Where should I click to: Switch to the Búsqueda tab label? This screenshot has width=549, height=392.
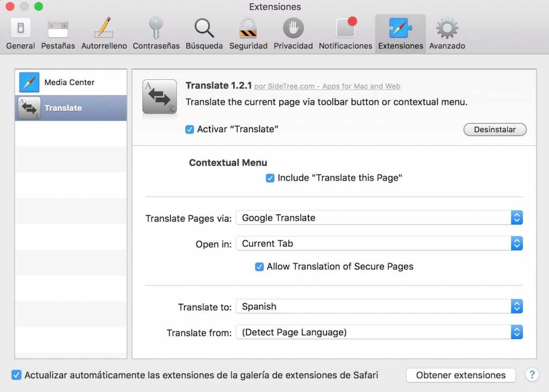(204, 46)
